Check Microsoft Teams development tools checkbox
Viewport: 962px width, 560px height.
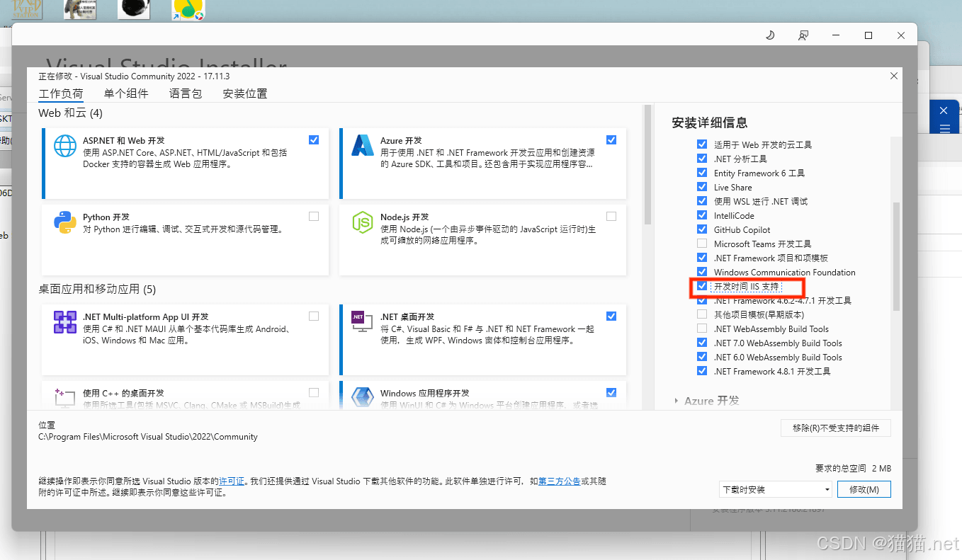click(702, 244)
